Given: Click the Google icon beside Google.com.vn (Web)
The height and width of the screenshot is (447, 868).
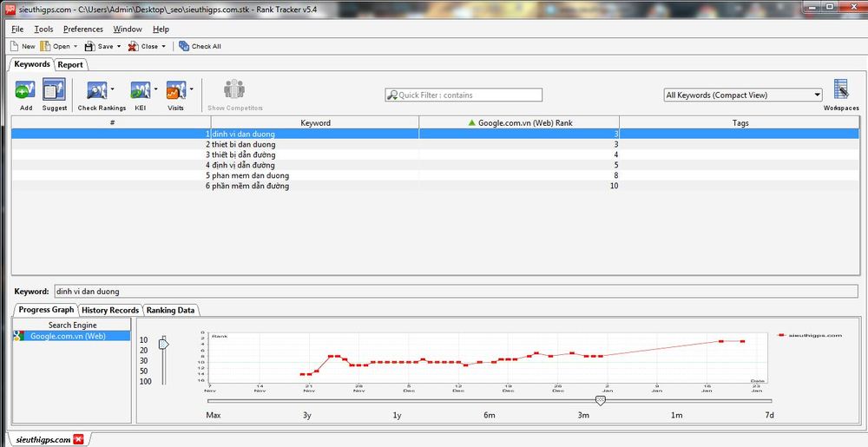Looking at the screenshot, I should pyautogui.click(x=19, y=336).
